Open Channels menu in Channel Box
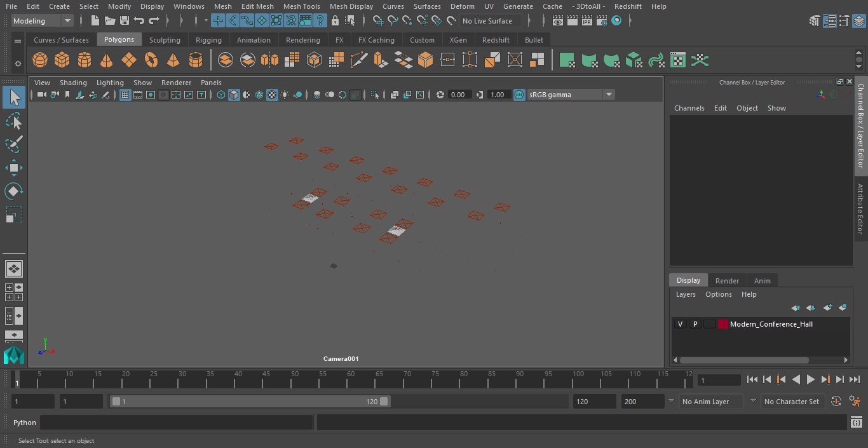 (689, 108)
